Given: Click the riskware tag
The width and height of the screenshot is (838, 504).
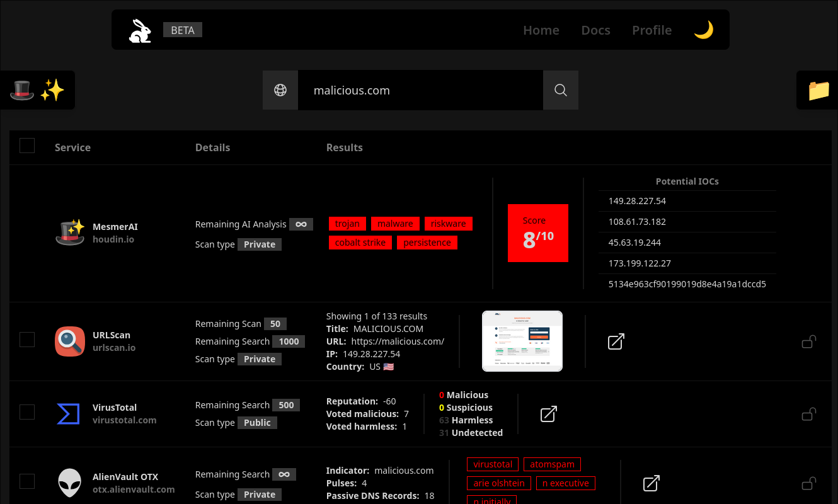Looking at the screenshot, I should tap(449, 224).
